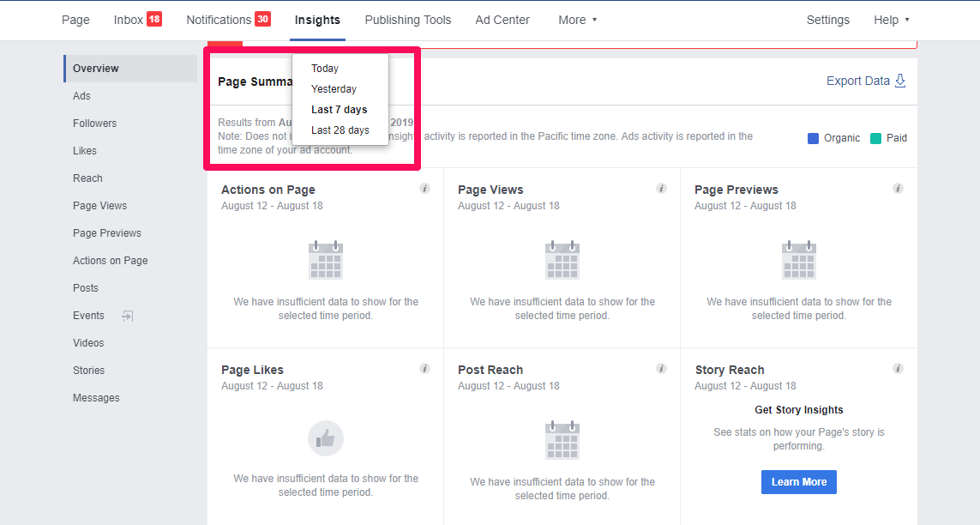Select Reach in the sidebar

[x=87, y=178]
